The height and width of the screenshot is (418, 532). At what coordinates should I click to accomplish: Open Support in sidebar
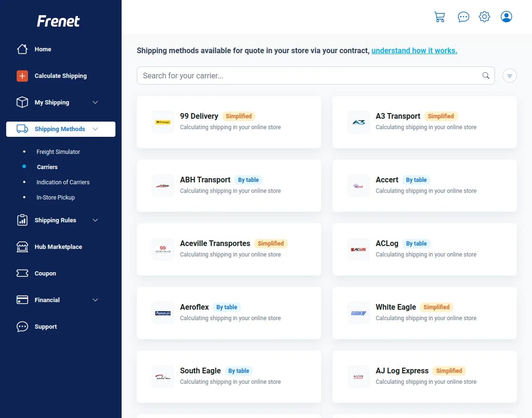(x=46, y=327)
